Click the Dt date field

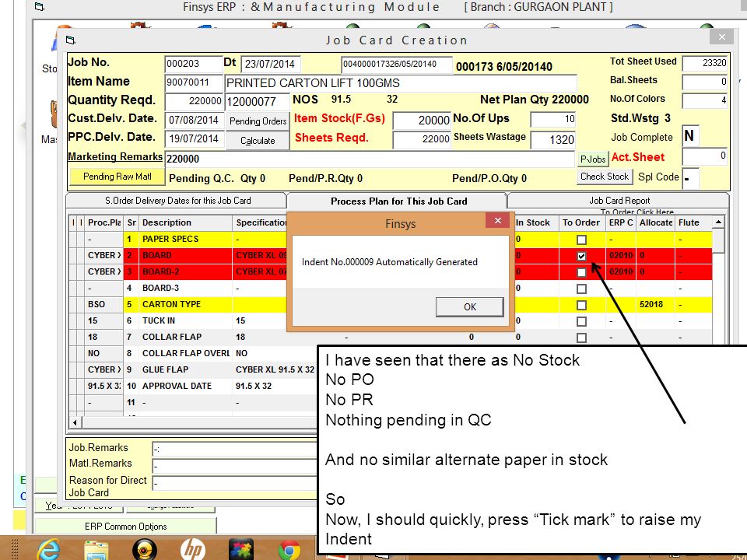271,65
